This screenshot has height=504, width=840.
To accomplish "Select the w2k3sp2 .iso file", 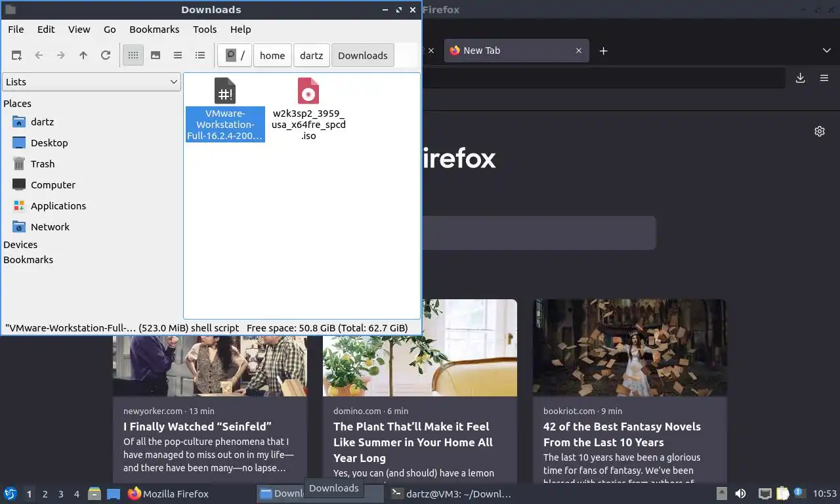I will 308,109.
